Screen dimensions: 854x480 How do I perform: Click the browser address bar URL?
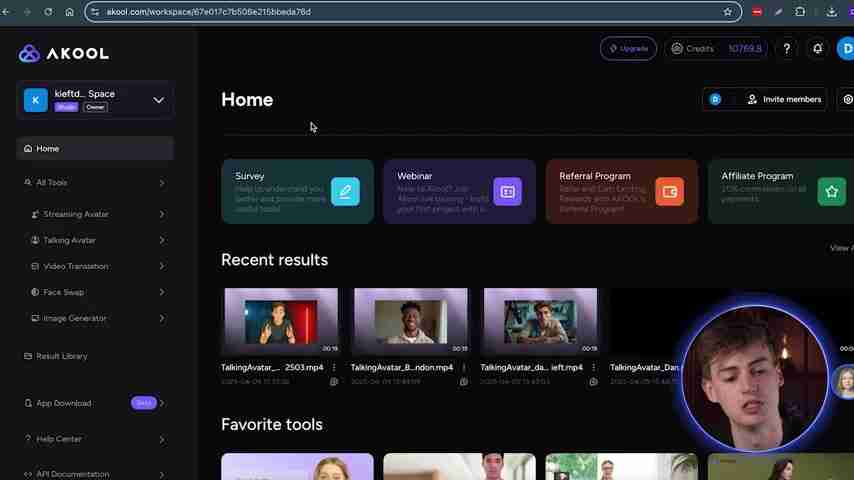point(209,12)
